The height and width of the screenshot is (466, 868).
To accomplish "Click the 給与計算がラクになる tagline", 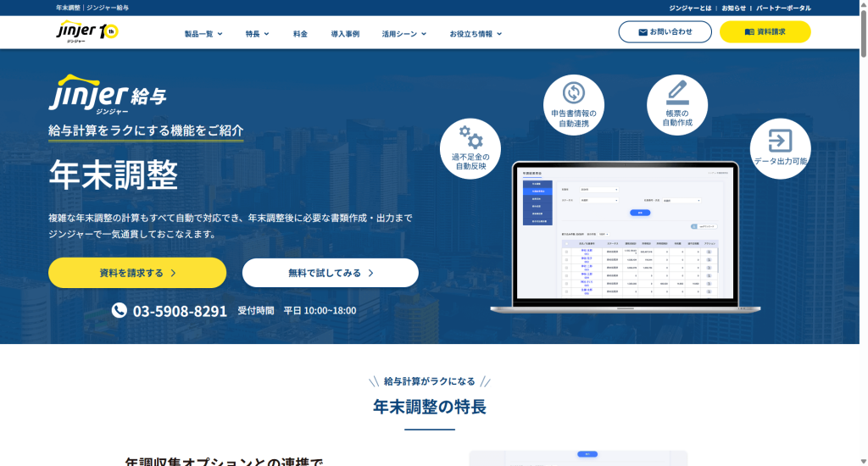I will (x=430, y=381).
